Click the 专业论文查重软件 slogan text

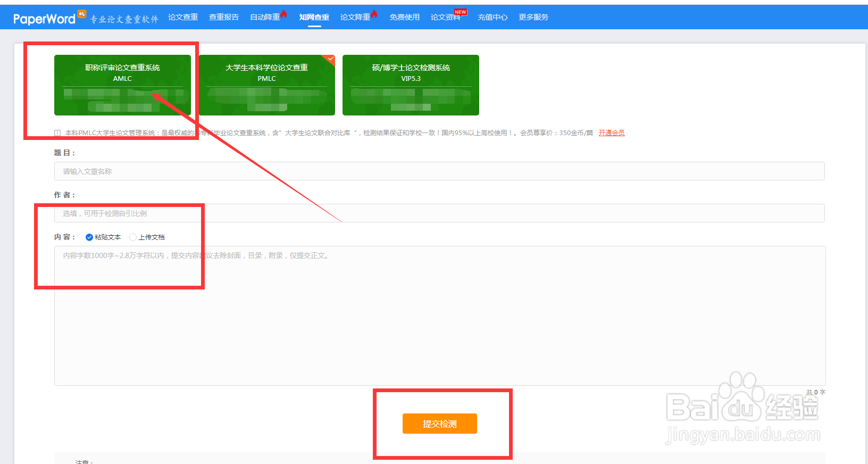pos(124,19)
